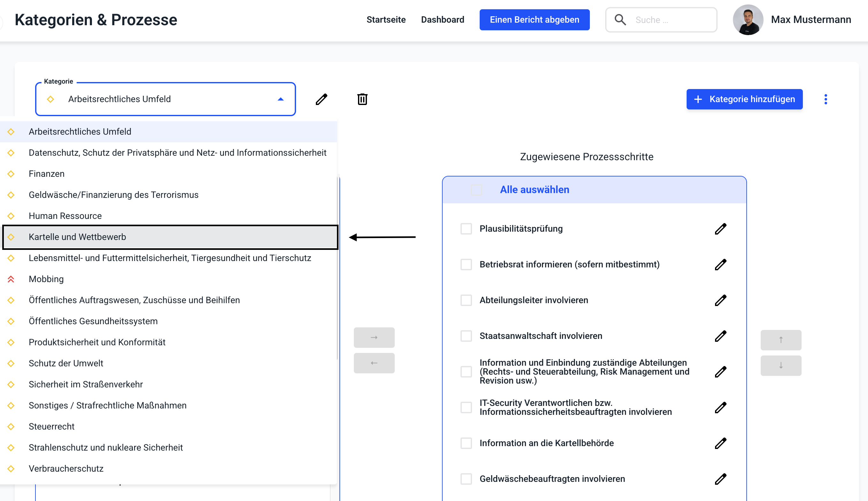Click the pencil icon next to category dropdown
The image size is (868, 501).
tap(321, 99)
